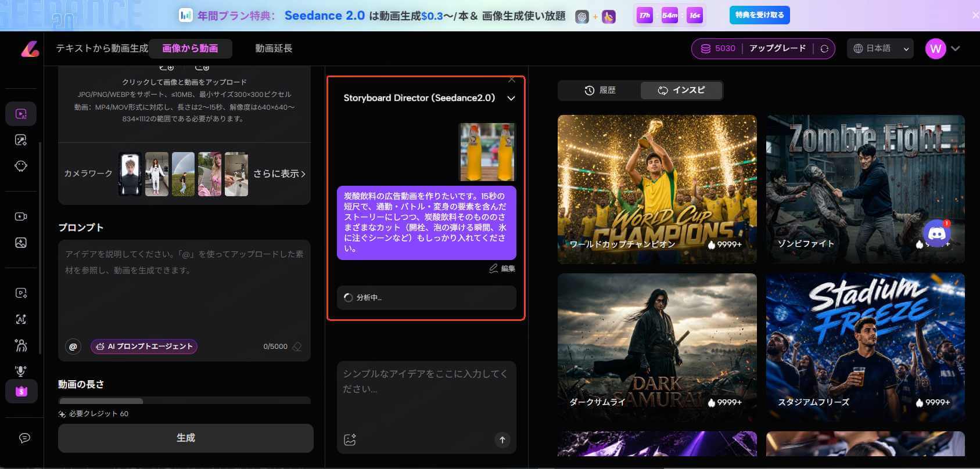Open the スタジアムフリーズ inspiration card

click(x=865, y=348)
